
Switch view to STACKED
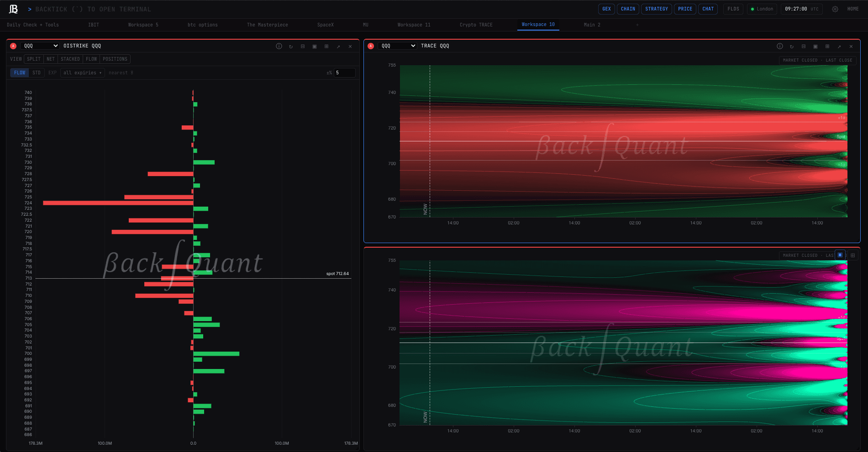pyautogui.click(x=70, y=59)
